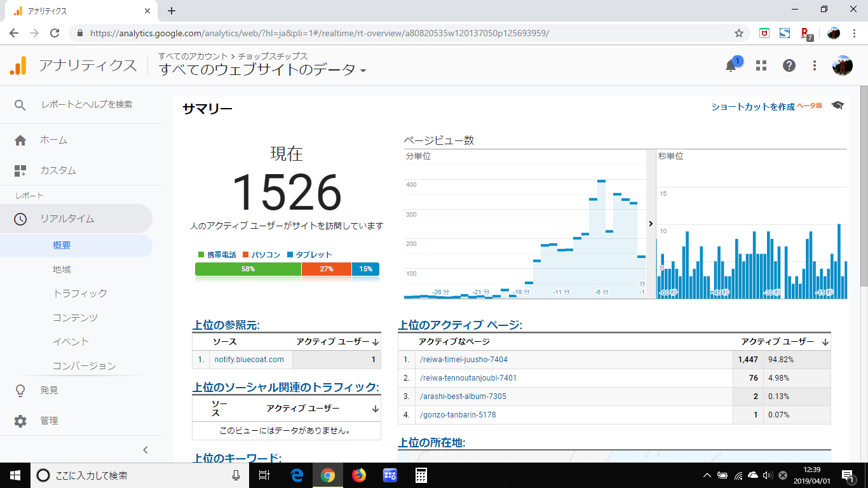Screen dimensions: 868x488
Task: Open the Google apps grid icon
Action: pyautogui.click(x=761, y=65)
